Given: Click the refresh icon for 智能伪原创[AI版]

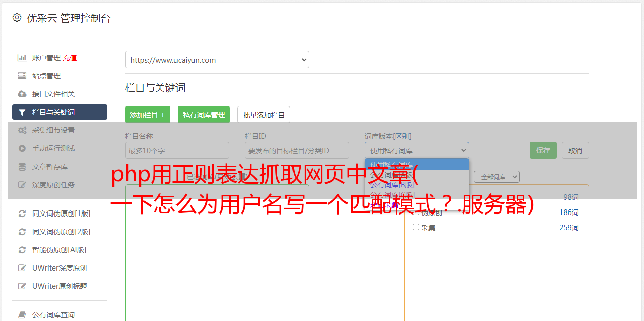Looking at the screenshot, I should (22, 250).
